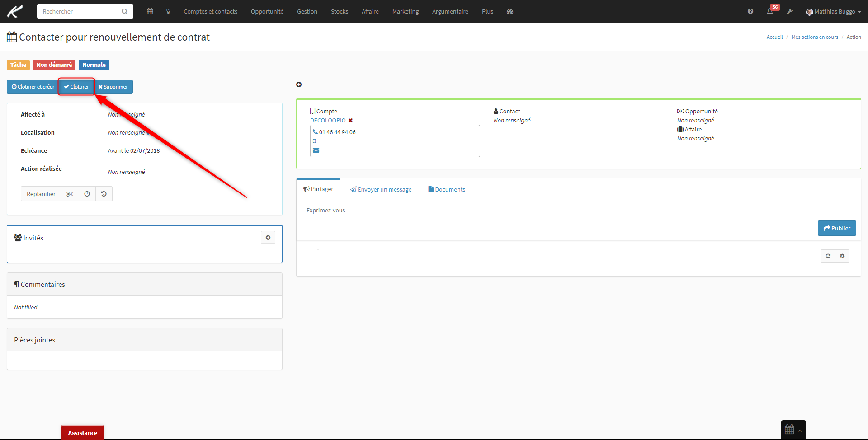
Task: Open Comptes et contacts menu
Action: point(210,11)
